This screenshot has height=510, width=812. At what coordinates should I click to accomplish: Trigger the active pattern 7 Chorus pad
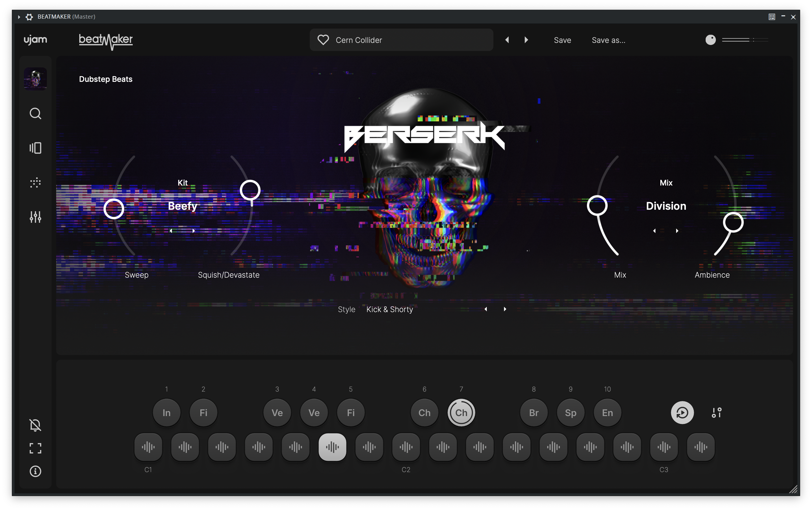pos(461,413)
